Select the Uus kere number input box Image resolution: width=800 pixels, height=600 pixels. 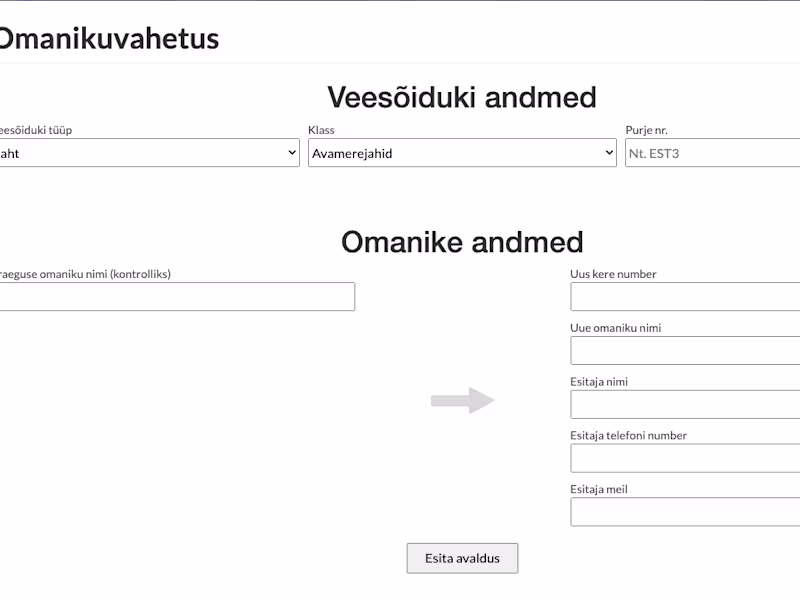[685, 297]
